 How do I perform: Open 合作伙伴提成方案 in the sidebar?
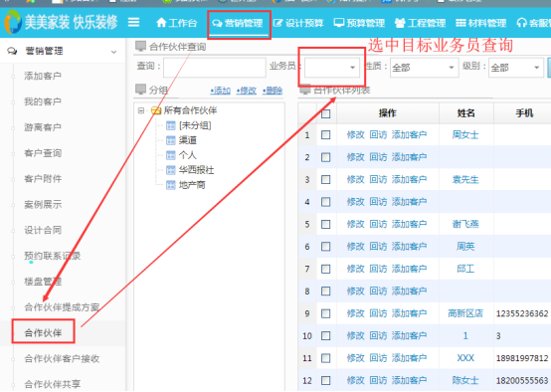coord(62,306)
